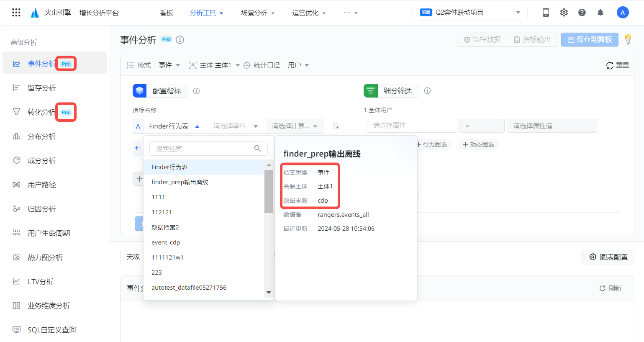The height and width of the screenshot is (342, 644).
Task: Click the 保存到看板 button
Action: pyautogui.click(x=590, y=39)
